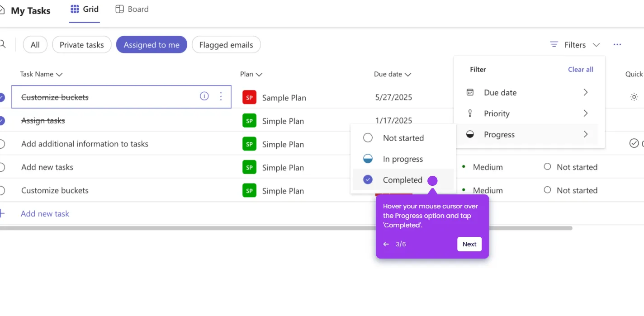The height and width of the screenshot is (316, 644).
Task: Open Simple Plan on Assign tasks row
Action: click(x=283, y=121)
